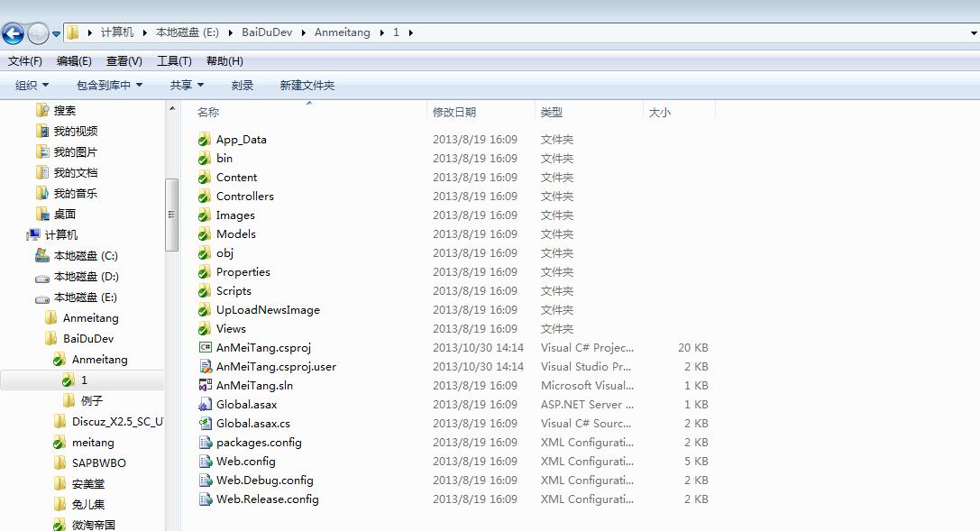Open the 组织 dropdown menu
This screenshot has width=980, height=531.
[32, 86]
